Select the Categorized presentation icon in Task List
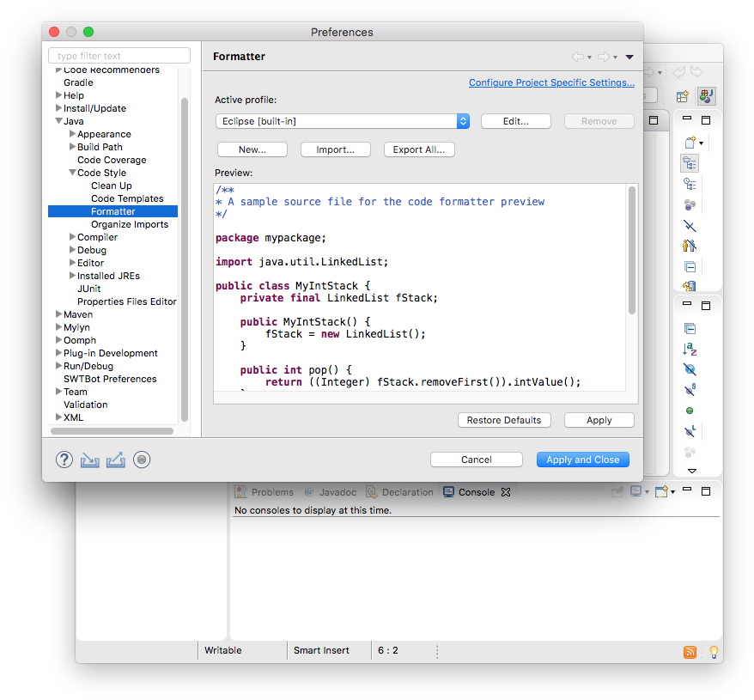Viewport: 754px width, 700px height. tap(690, 163)
